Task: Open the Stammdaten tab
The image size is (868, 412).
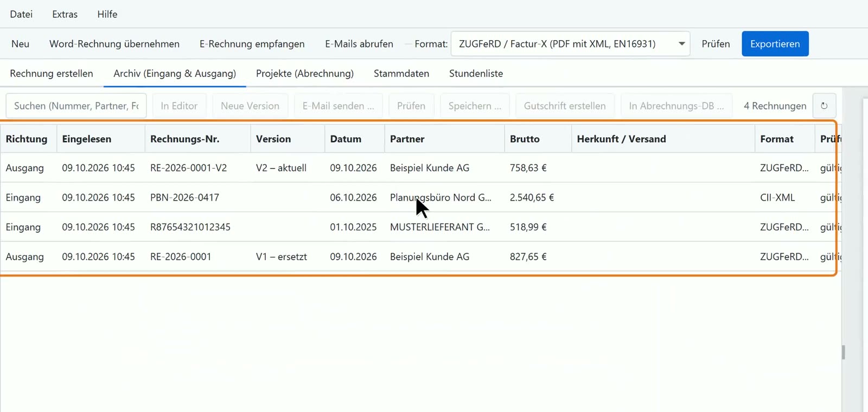Action: 401,73
